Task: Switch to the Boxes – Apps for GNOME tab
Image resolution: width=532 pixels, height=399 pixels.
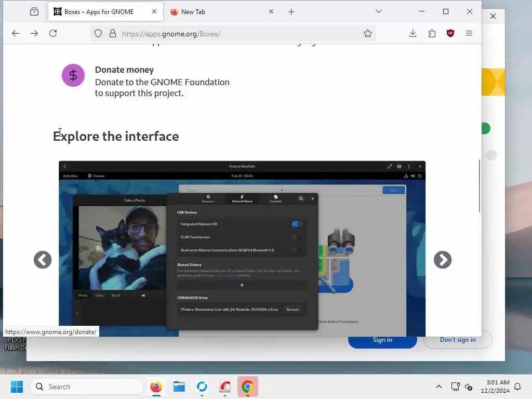Action: tap(105, 12)
